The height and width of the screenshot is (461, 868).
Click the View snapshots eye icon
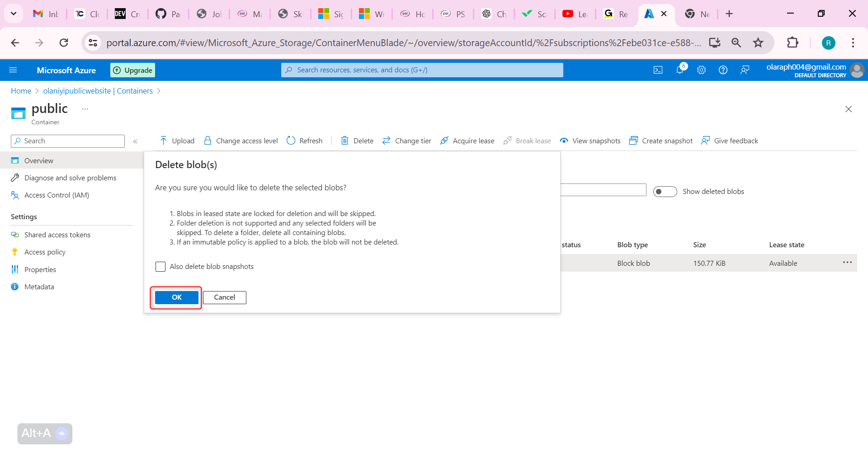(564, 141)
